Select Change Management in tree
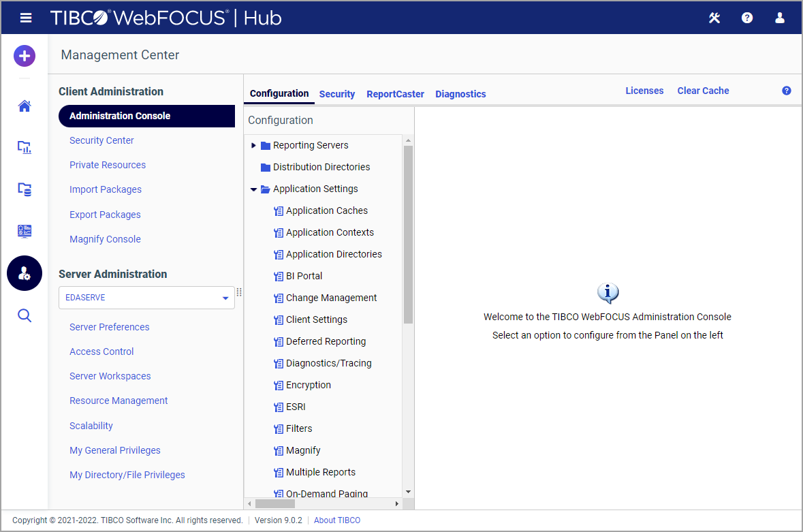This screenshot has height=532, width=803. click(331, 298)
